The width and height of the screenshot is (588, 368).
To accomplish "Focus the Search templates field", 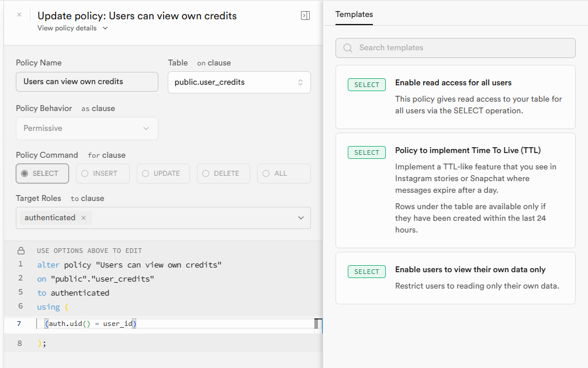I will [x=462, y=48].
